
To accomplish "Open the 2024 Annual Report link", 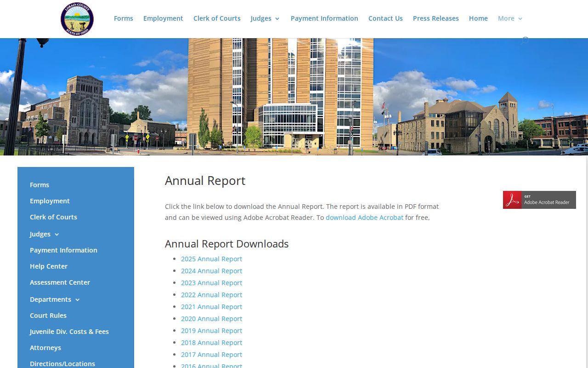I will pos(211,271).
